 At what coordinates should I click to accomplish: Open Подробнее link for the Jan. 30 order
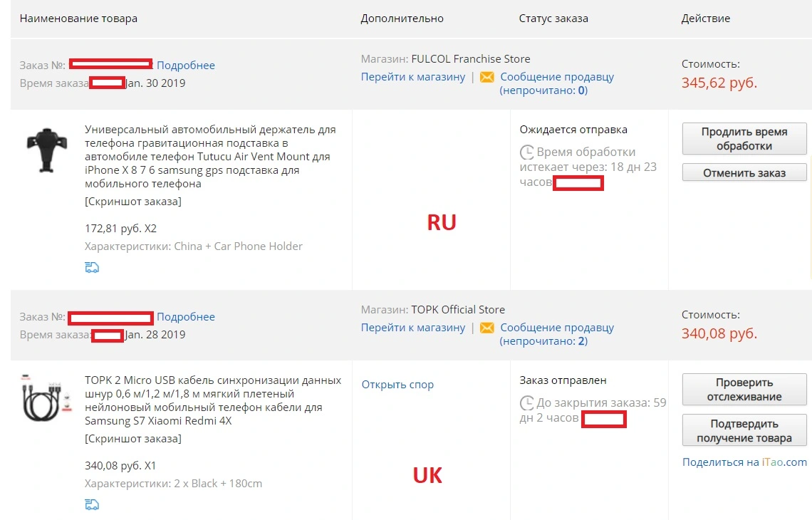[x=186, y=66]
